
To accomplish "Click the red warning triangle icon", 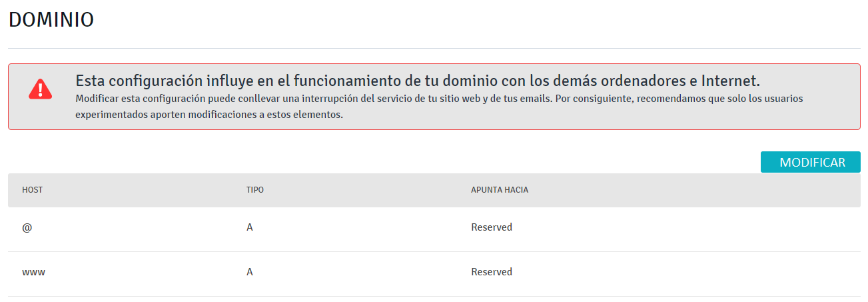I will pos(41,89).
